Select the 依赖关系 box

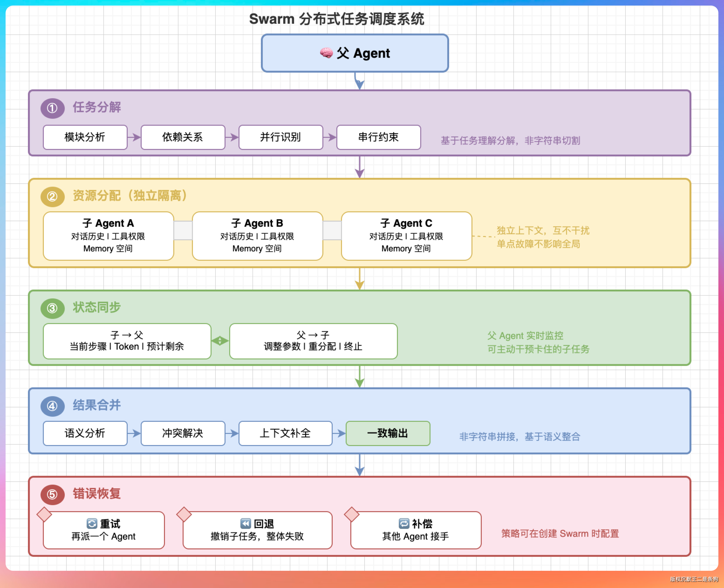coord(183,137)
